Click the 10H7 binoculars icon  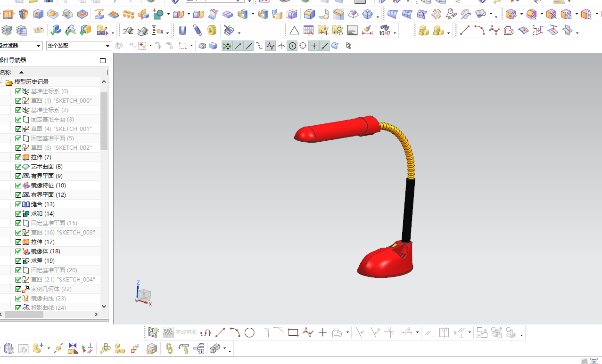point(385,31)
